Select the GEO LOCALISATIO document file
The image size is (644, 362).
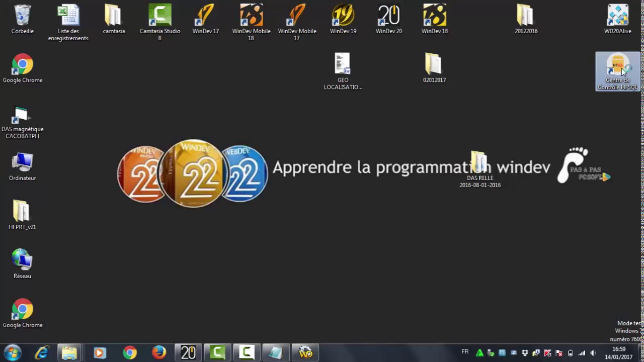[343, 71]
